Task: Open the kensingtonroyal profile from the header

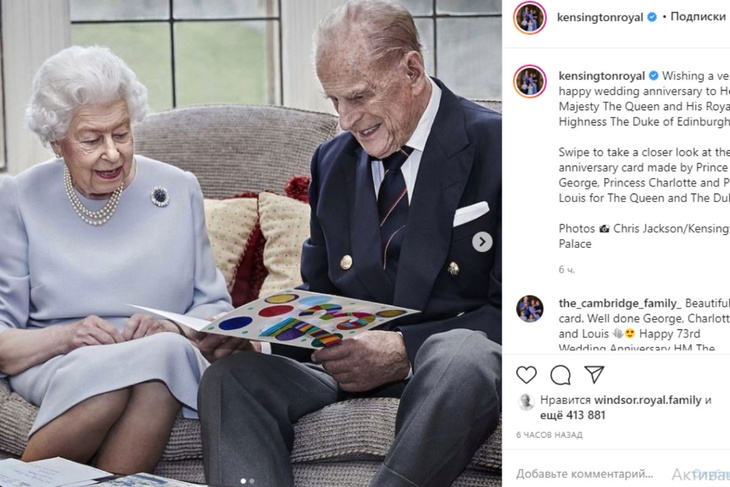Action: pos(600,18)
